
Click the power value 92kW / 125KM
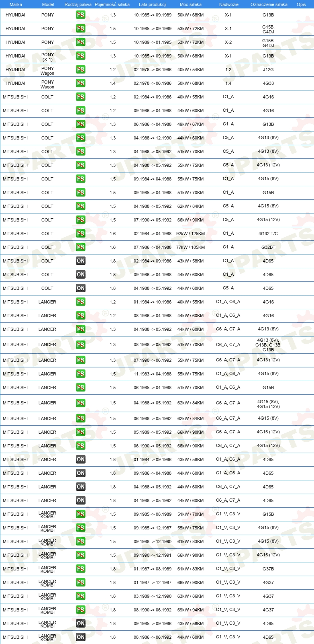pyautogui.click(x=191, y=234)
